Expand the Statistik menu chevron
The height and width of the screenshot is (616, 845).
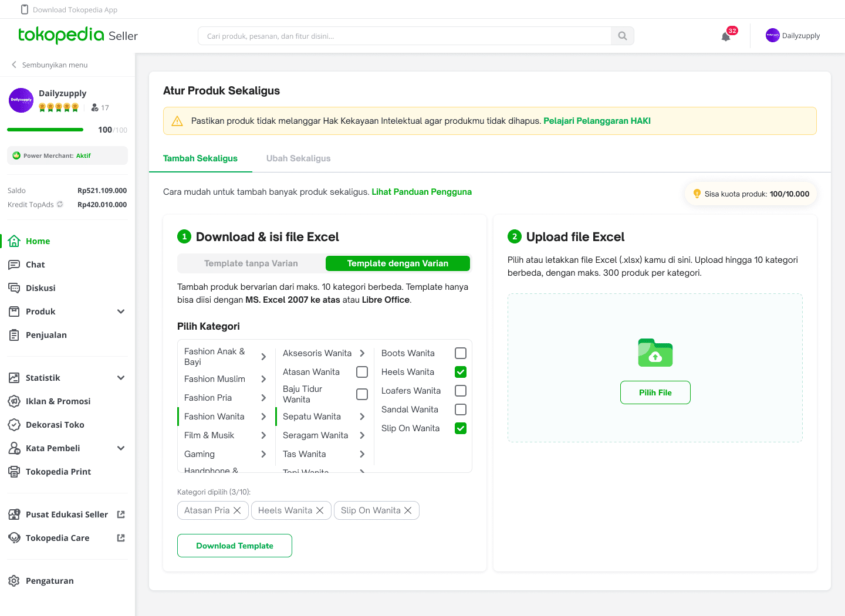[121, 378]
